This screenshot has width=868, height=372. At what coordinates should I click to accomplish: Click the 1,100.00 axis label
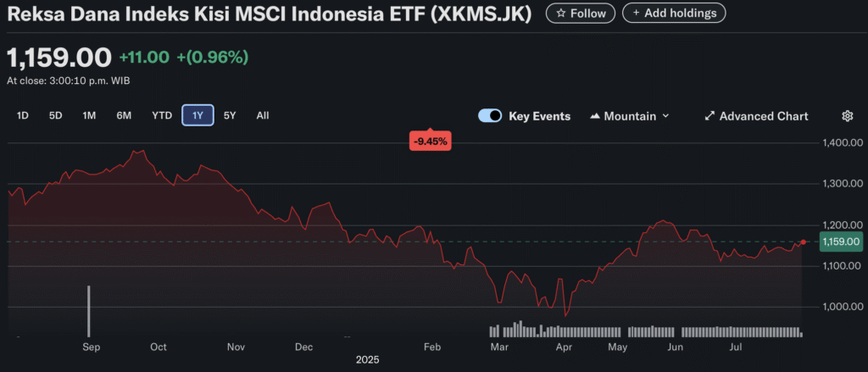point(840,266)
